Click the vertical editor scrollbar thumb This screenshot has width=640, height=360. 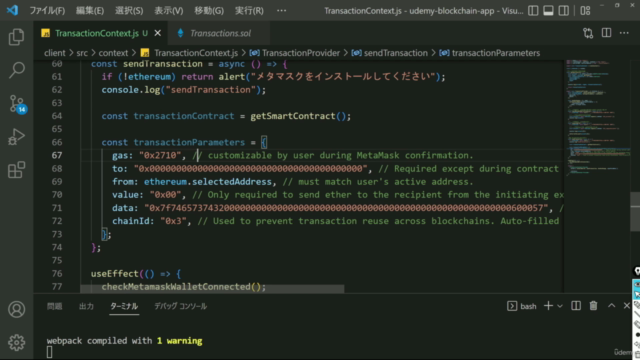pyautogui.click(x=635, y=211)
